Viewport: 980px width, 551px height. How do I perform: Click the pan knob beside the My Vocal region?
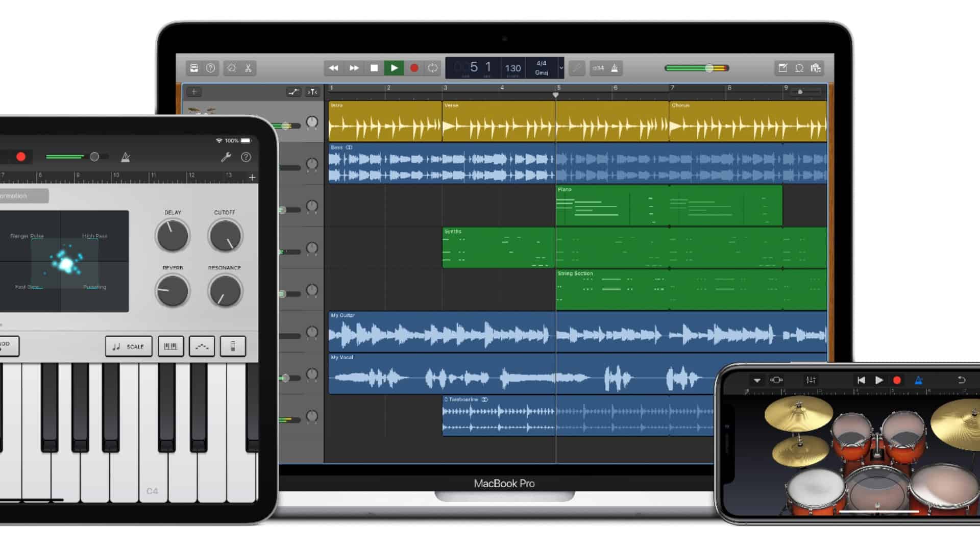(312, 374)
